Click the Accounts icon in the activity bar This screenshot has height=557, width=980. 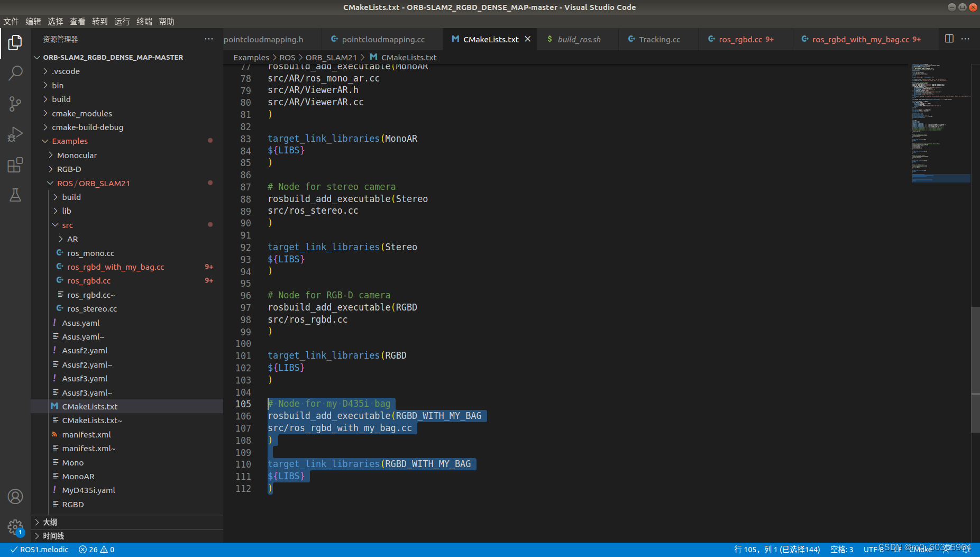pyautogui.click(x=15, y=497)
